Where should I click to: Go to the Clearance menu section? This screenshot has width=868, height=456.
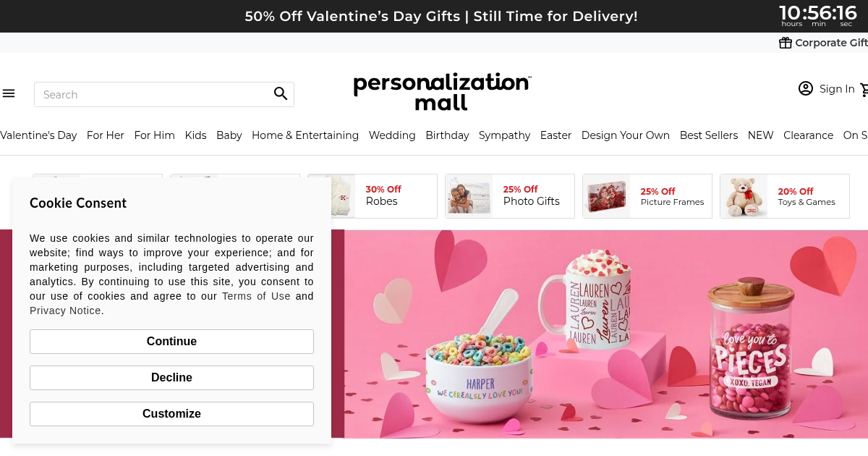pyautogui.click(x=808, y=135)
